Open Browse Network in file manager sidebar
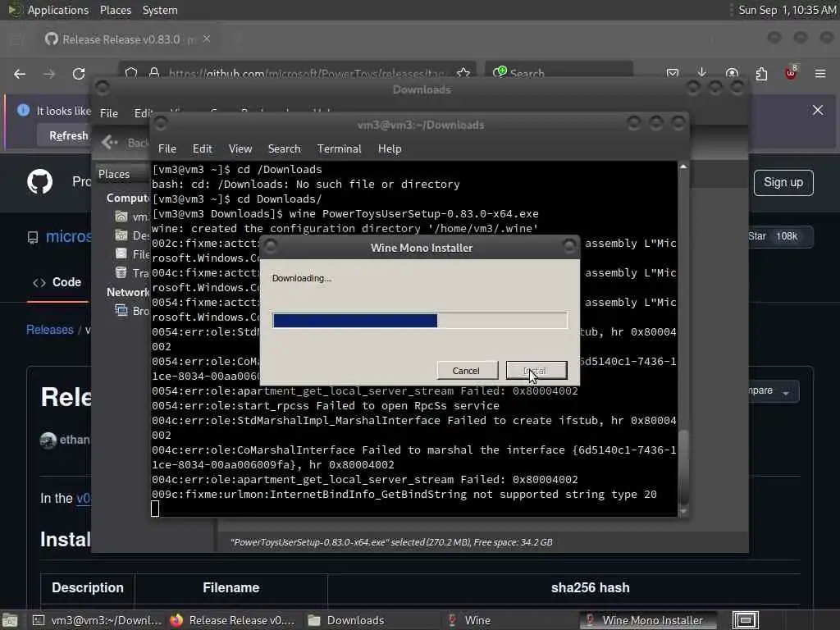 click(132, 311)
